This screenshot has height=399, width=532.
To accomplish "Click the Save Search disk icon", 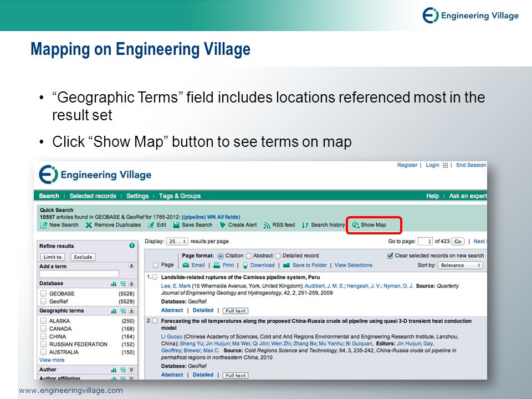I will click(176, 225).
